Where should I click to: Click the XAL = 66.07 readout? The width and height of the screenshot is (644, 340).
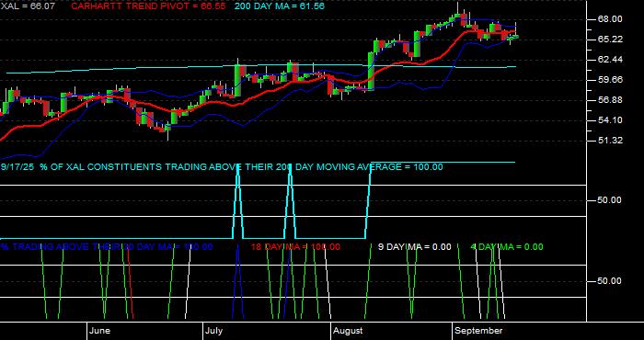[28, 6]
